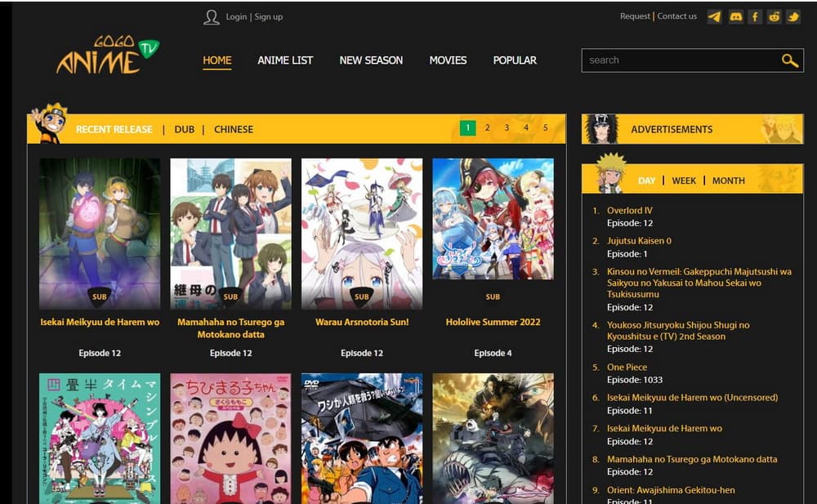Switch popular ranking to WEEK view
Screen dimensions: 817x504
pos(685,180)
